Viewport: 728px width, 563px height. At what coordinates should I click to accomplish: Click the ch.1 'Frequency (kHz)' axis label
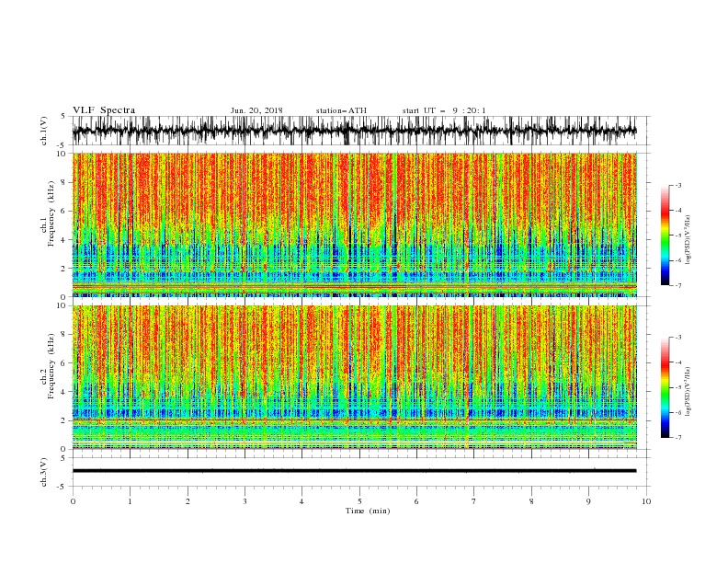51,214
